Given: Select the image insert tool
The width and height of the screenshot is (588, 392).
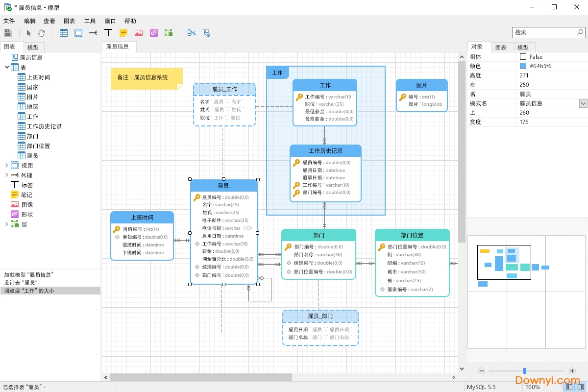Looking at the screenshot, I should pyautogui.click(x=139, y=33).
